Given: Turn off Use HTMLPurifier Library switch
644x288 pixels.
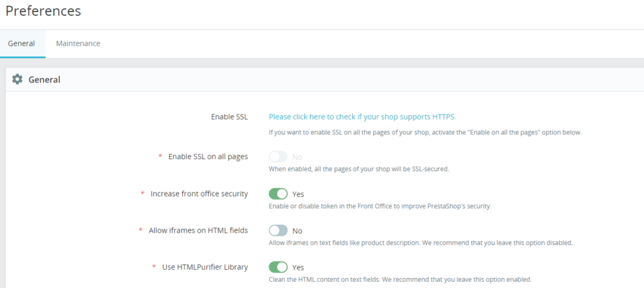Looking at the screenshot, I should [278, 267].
